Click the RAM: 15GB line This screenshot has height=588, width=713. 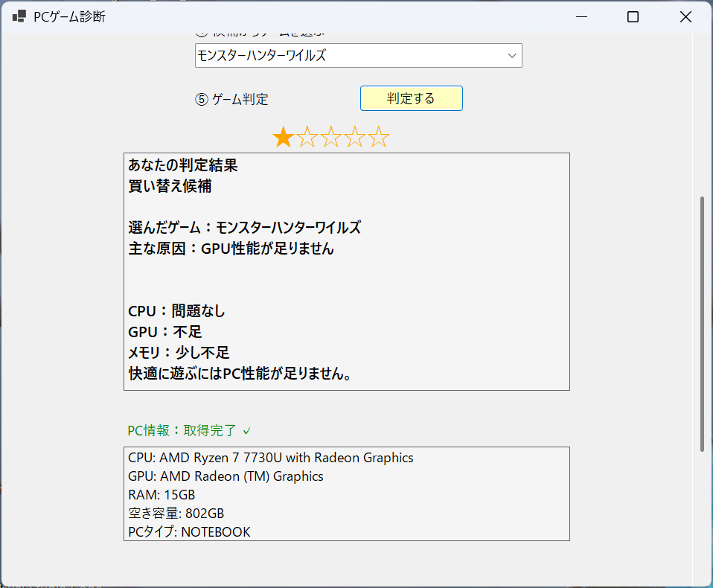tap(162, 495)
